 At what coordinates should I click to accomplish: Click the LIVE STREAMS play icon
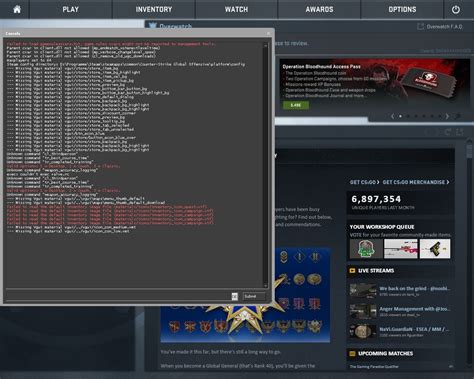click(352, 271)
